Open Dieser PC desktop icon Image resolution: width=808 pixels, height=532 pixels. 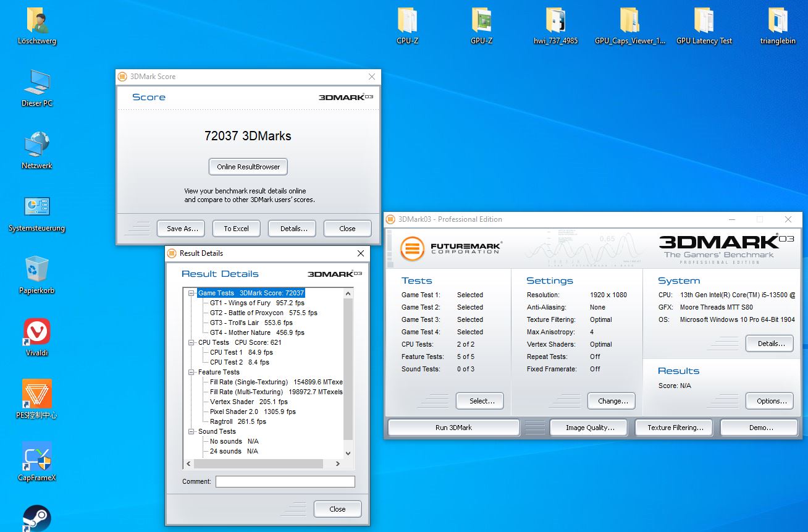[x=37, y=88]
